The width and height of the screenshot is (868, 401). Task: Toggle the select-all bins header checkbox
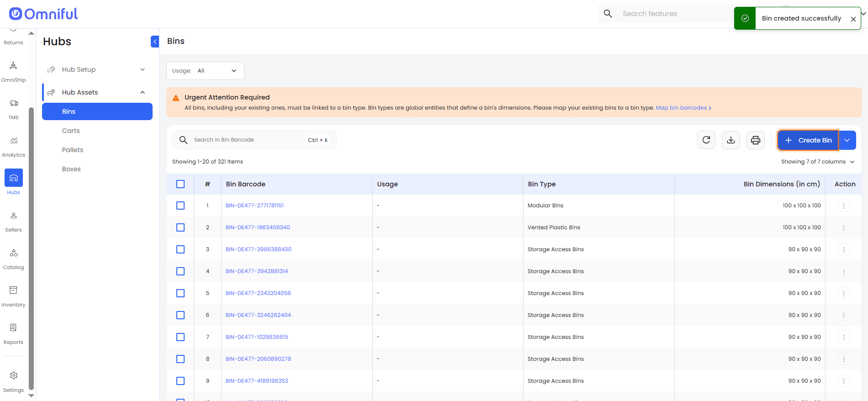point(180,184)
